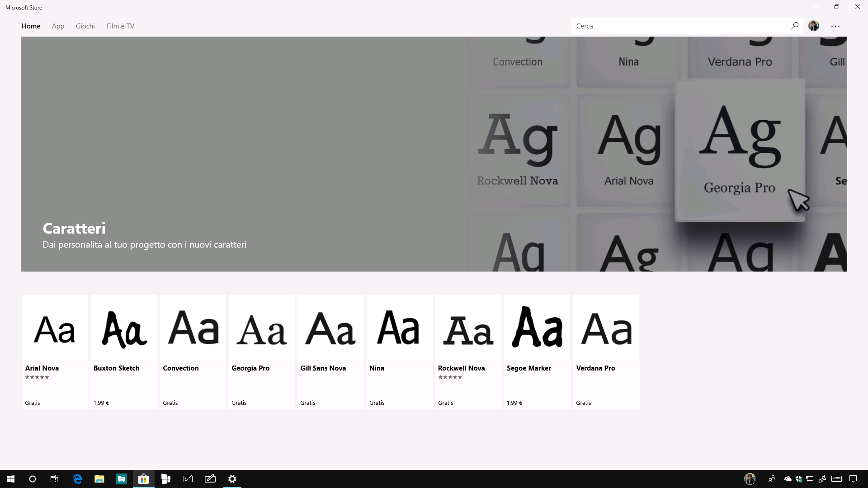Open the Caratteri hero banner
Viewport: 868px width, 488px height.
pyautogui.click(x=434, y=154)
